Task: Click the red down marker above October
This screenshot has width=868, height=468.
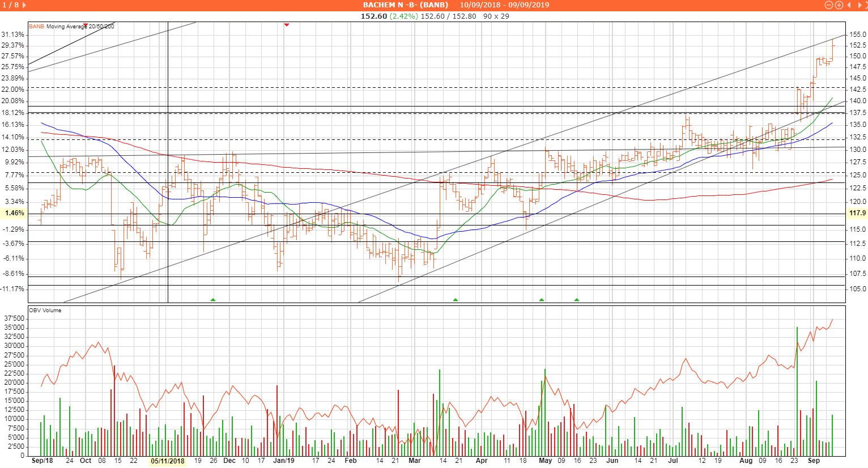Action: pos(86,25)
